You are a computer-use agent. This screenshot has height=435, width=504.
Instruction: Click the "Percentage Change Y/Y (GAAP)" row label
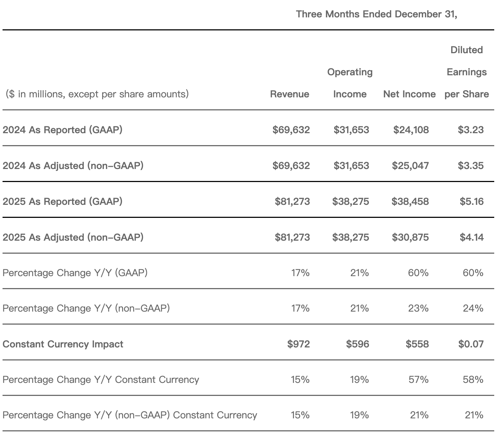pos(75,273)
